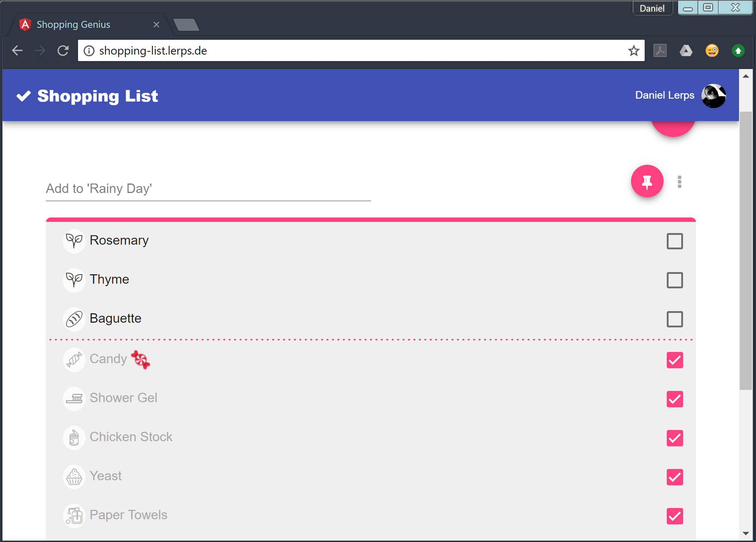
Task: Click the Add to 'Rainy Day' input field
Action: 208,189
